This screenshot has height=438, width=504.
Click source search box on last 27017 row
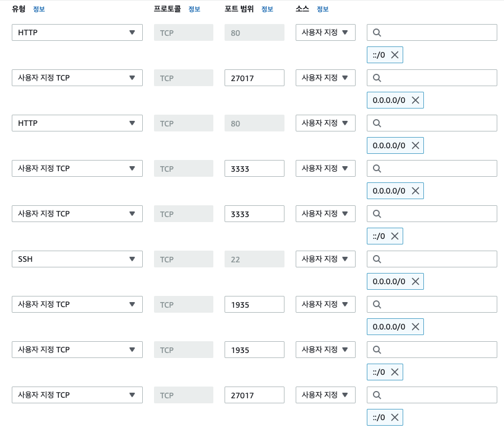tap(432, 395)
